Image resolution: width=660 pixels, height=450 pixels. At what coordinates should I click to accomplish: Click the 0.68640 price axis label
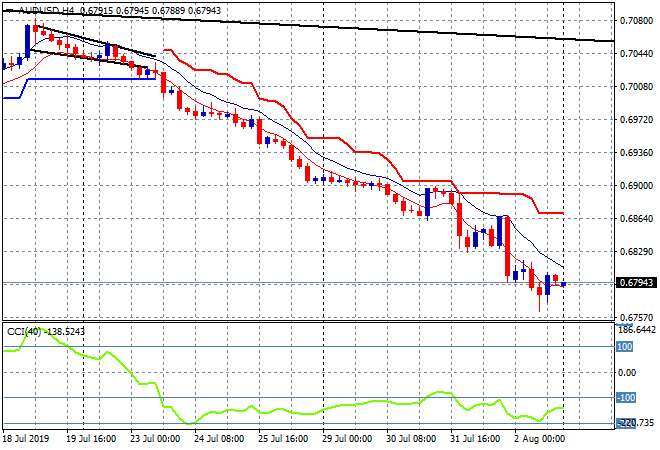click(636, 218)
